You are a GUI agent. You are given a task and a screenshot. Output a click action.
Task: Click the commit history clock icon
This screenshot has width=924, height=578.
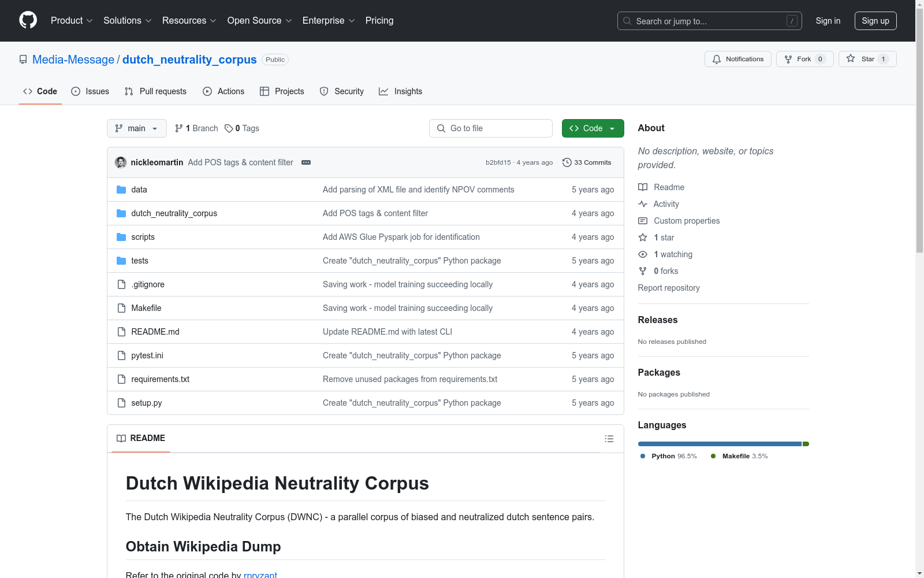tap(567, 162)
